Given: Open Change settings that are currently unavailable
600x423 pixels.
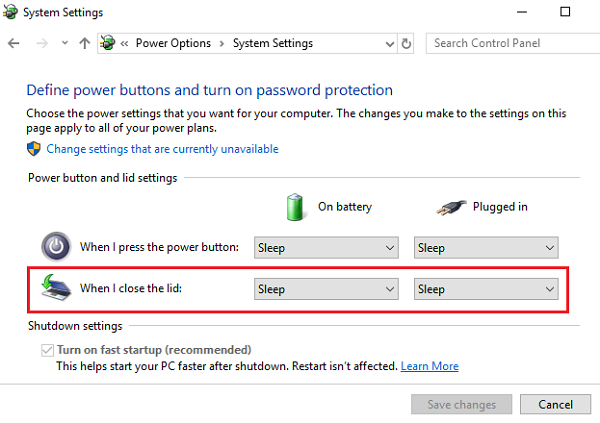Looking at the screenshot, I should click(162, 149).
